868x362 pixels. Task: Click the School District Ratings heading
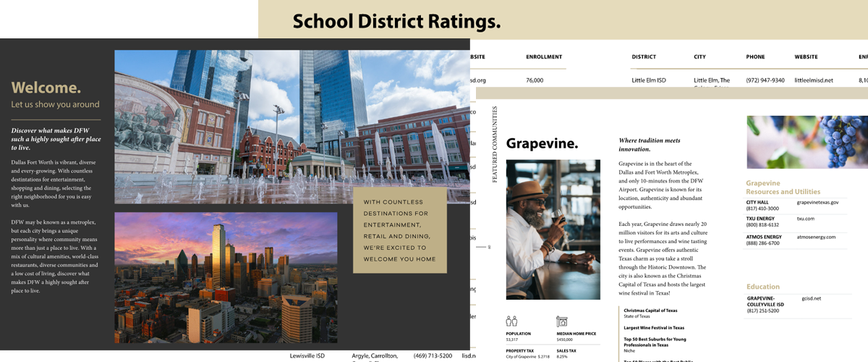(396, 22)
